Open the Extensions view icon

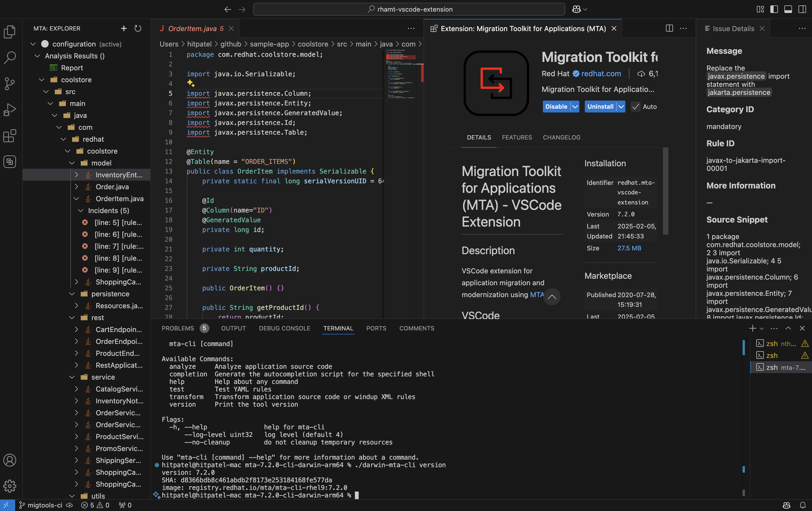pos(10,136)
